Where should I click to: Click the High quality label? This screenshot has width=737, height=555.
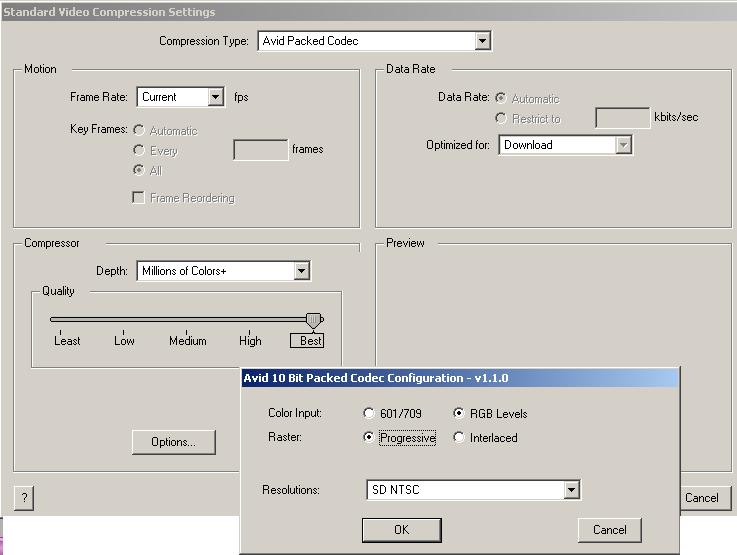[250, 341]
